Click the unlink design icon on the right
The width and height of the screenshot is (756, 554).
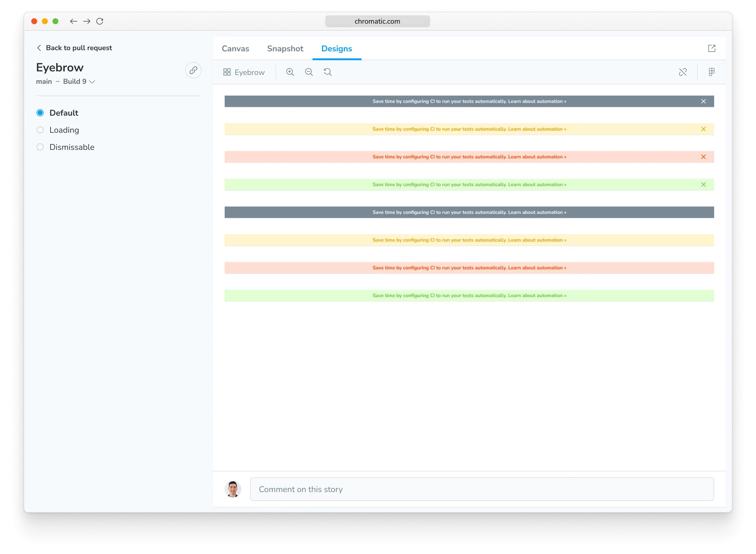click(x=683, y=72)
